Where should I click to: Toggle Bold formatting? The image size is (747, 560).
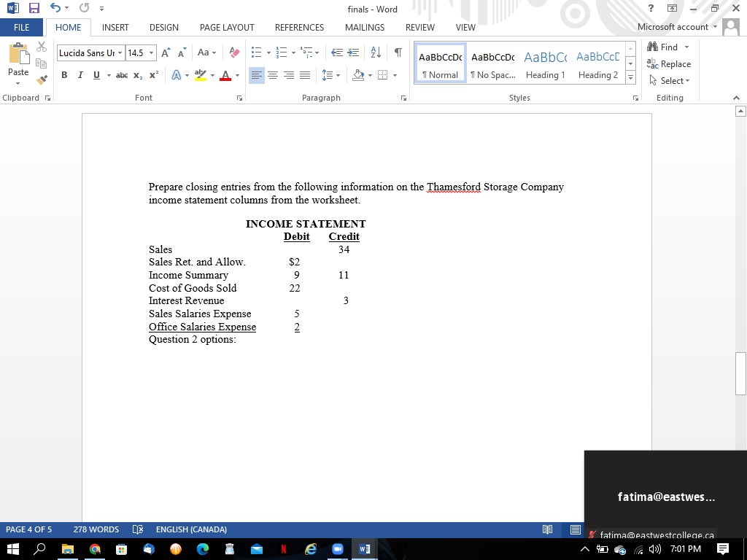(64, 75)
